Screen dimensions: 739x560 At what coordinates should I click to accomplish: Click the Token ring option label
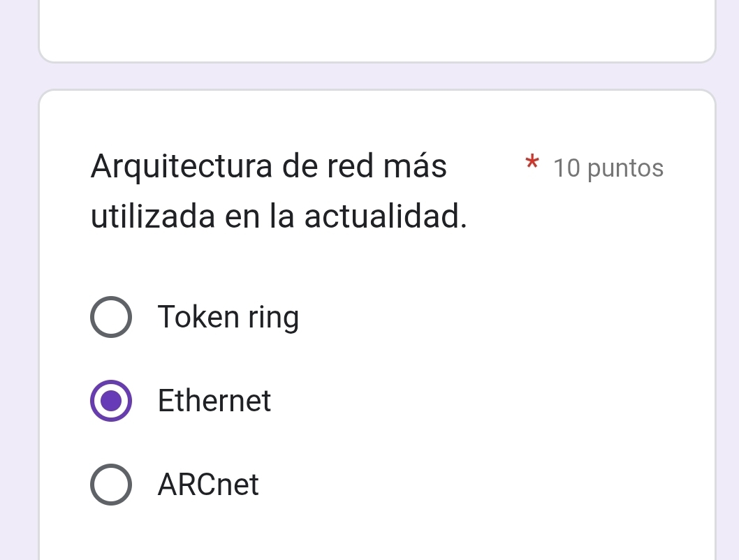pyautogui.click(x=228, y=317)
